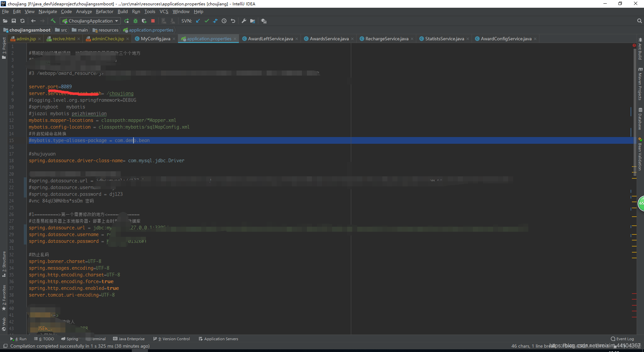Toggle the Ant Build side panel

[640, 49]
